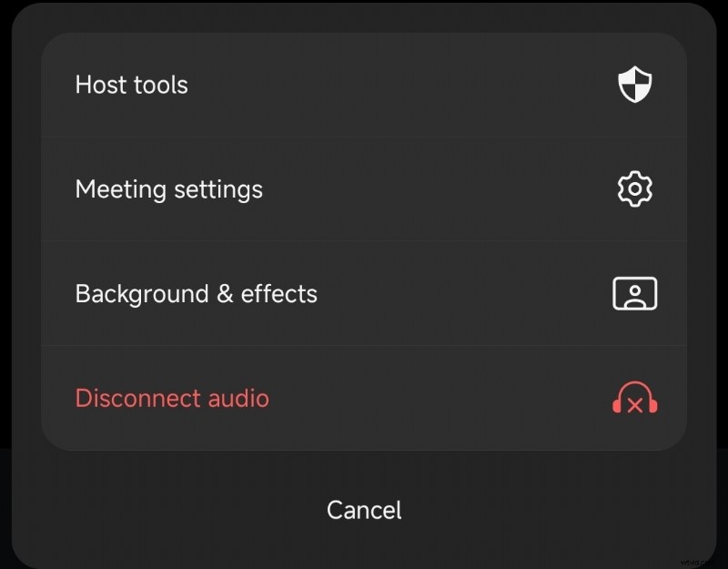
Task: Select the Host tools security shield
Action: pyautogui.click(x=634, y=85)
